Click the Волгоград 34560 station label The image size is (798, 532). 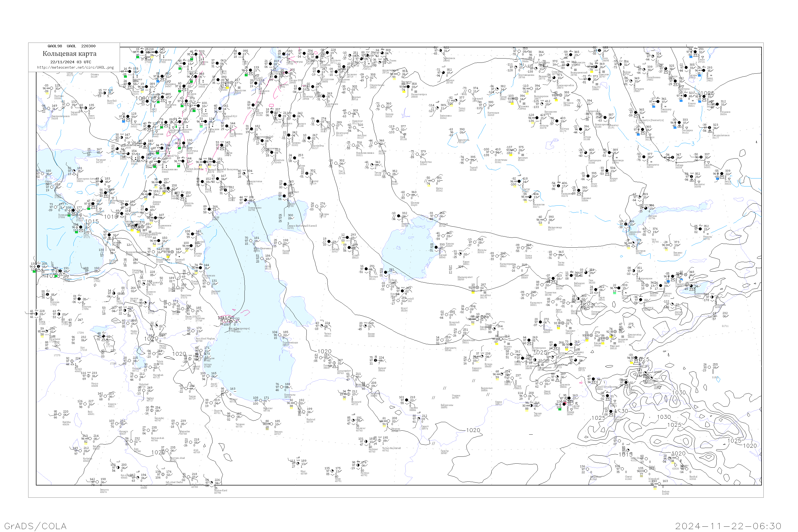[192, 152]
